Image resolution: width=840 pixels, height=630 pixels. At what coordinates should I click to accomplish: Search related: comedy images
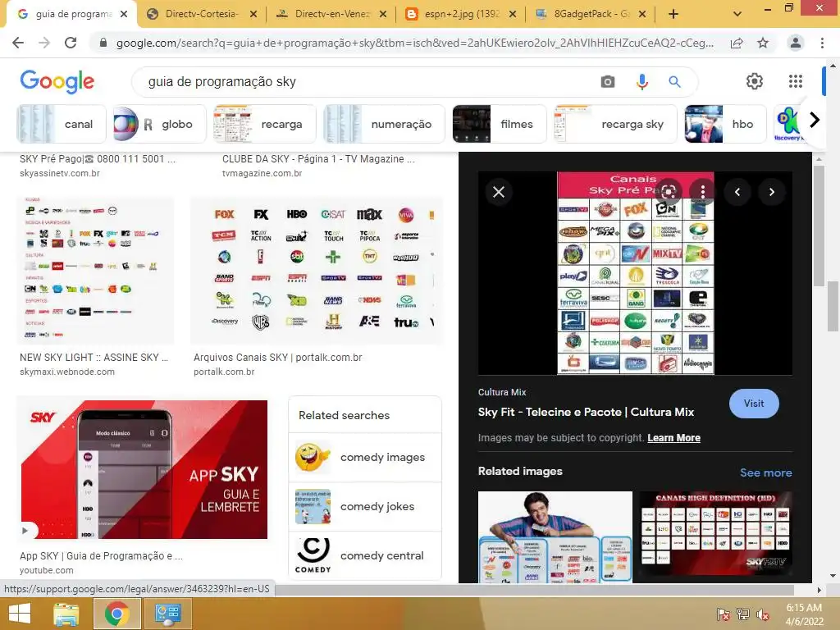point(365,458)
